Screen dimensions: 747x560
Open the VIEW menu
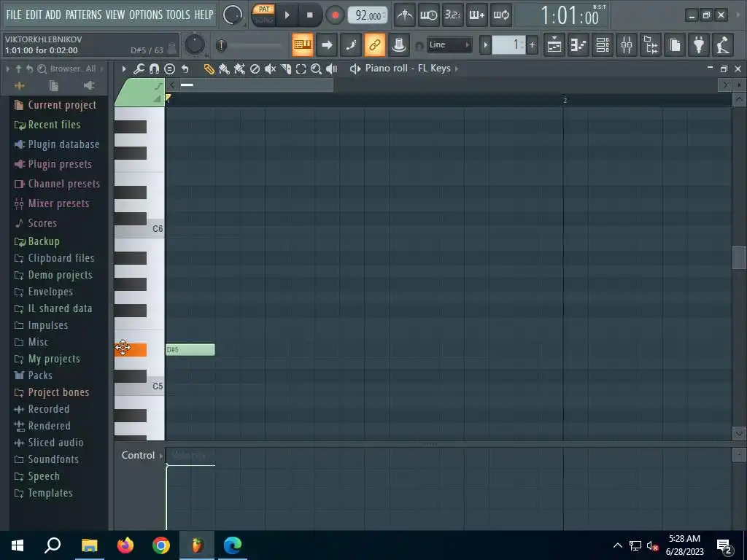(115, 15)
